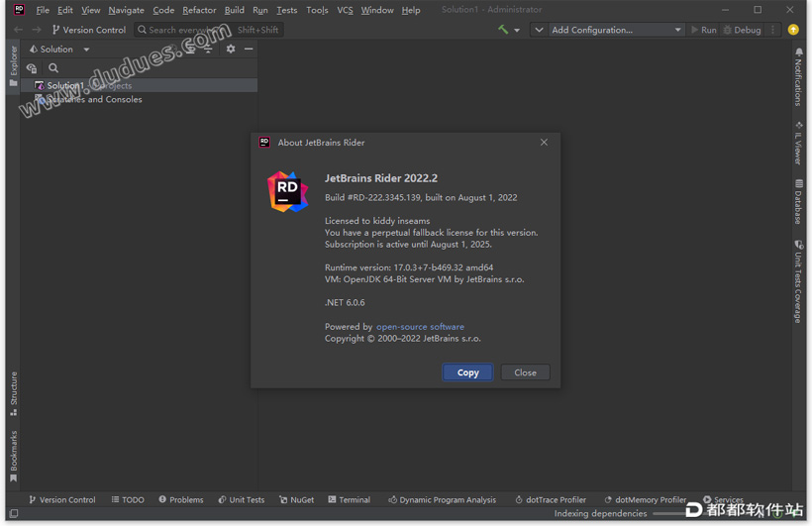Image resolution: width=812 pixels, height=526 pixels.
Task: Open the Code menu
Action: point(163,10)
